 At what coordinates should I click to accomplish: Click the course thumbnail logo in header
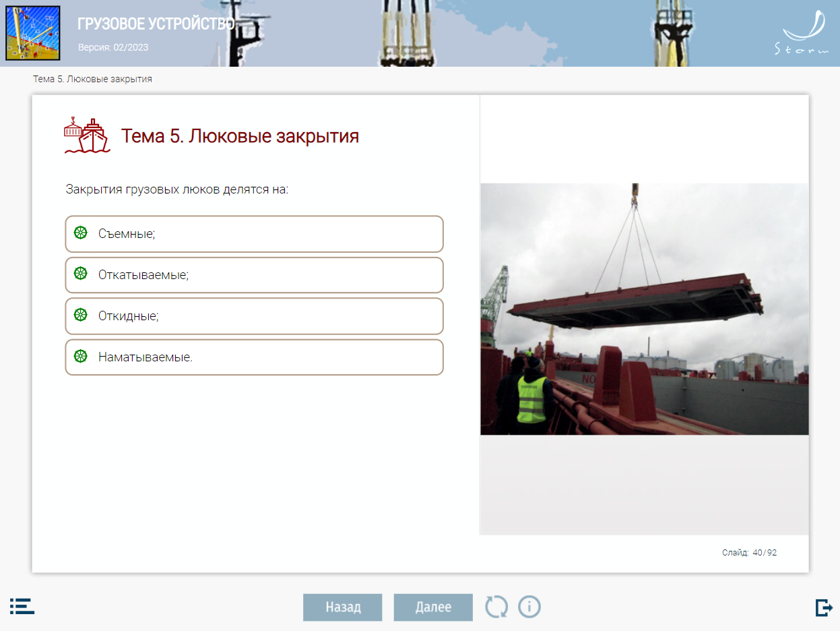coord(33,33)
